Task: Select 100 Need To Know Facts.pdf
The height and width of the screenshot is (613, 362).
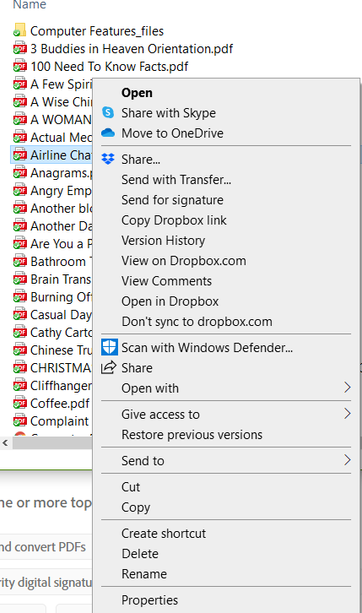Action: pyautogui.click(x=109, y=66)
